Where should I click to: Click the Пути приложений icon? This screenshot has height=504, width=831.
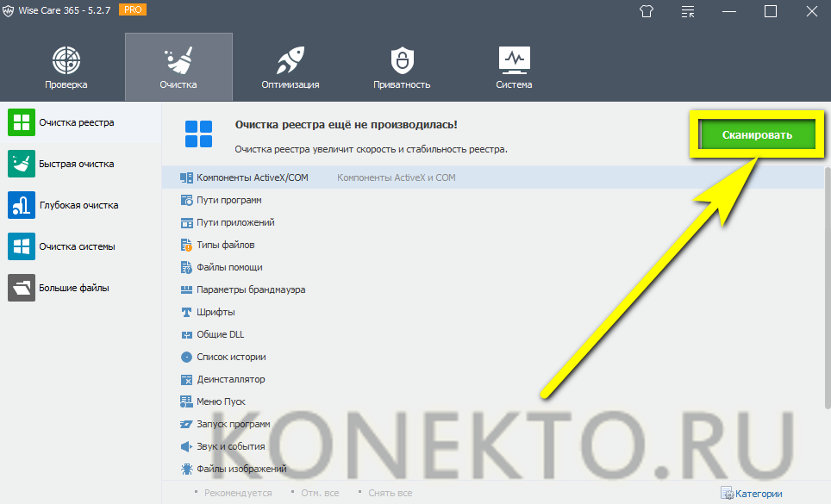(x=186, y=223)
